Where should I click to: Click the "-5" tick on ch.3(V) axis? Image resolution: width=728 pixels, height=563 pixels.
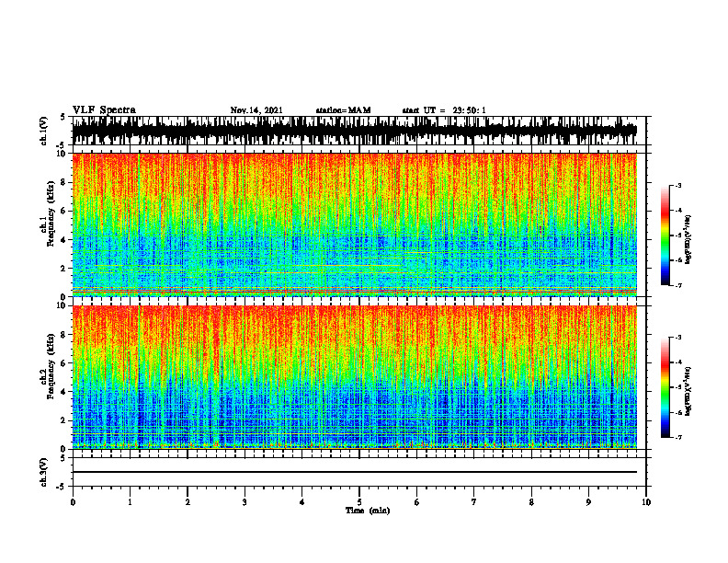click(x=62, y=487)
